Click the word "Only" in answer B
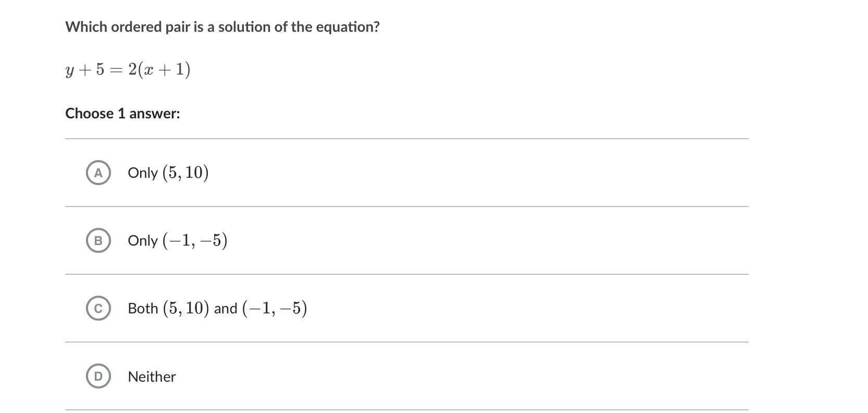Viewport: 868px width, 413px height. [x=142, y=241]
